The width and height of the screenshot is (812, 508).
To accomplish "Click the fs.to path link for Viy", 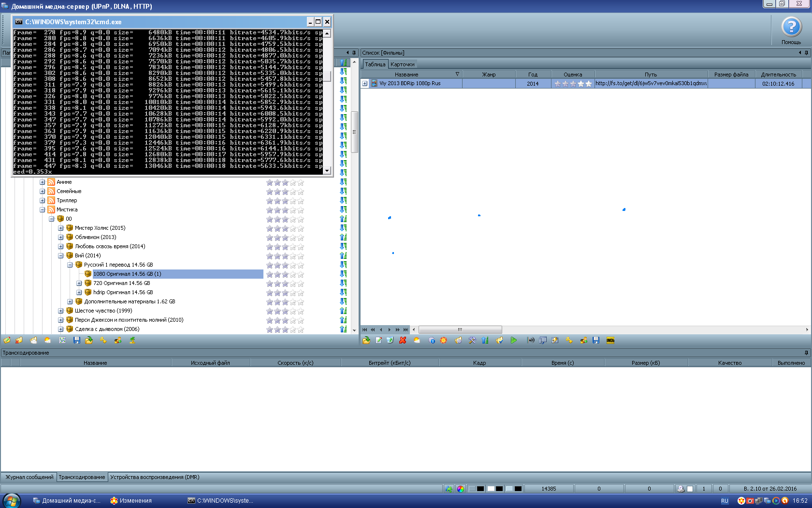I will coord(651,84).
